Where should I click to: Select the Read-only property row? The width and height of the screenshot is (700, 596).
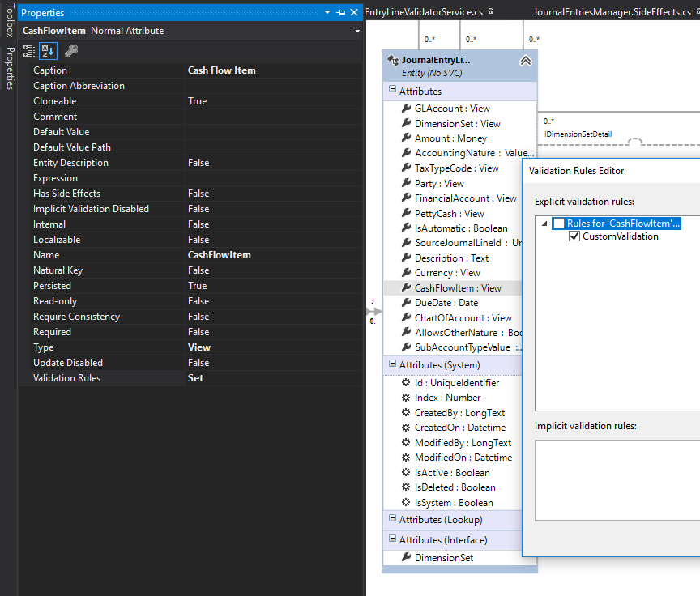(196, 301)
